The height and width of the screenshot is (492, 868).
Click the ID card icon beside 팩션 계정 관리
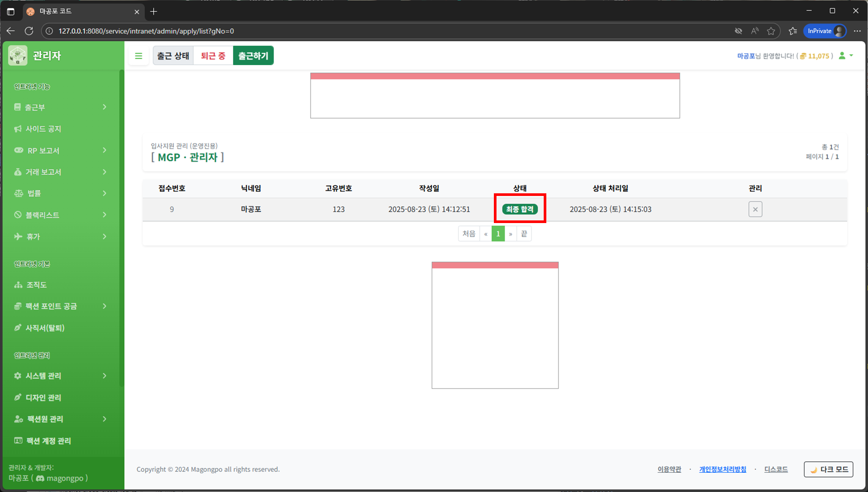coord(18,440)
